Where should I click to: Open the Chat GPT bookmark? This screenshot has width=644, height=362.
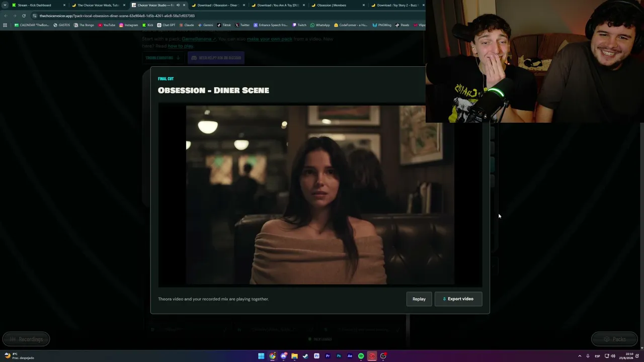coord(167,25)
